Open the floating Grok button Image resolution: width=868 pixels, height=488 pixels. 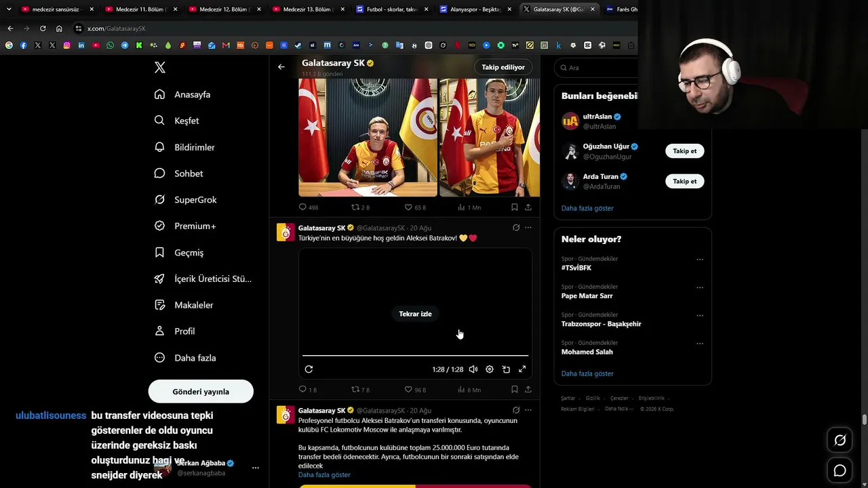point(840,441)
